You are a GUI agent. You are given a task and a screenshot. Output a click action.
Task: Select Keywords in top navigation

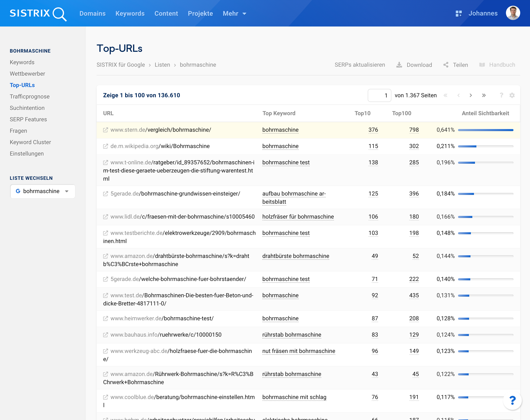pos(130,13)
